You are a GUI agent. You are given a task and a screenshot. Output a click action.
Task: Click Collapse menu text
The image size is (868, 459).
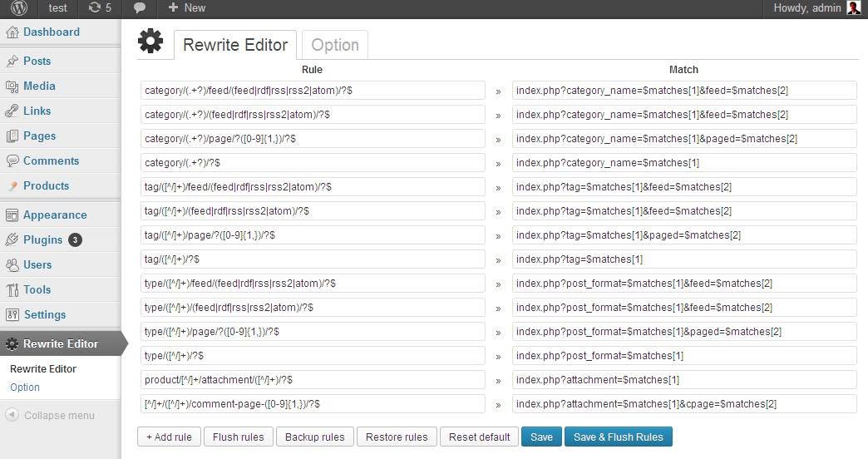(x=59, y=415)
